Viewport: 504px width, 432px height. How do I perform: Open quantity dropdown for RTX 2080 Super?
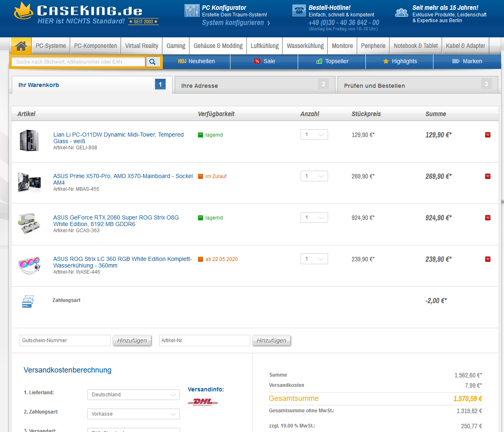(x=314, y=217)
